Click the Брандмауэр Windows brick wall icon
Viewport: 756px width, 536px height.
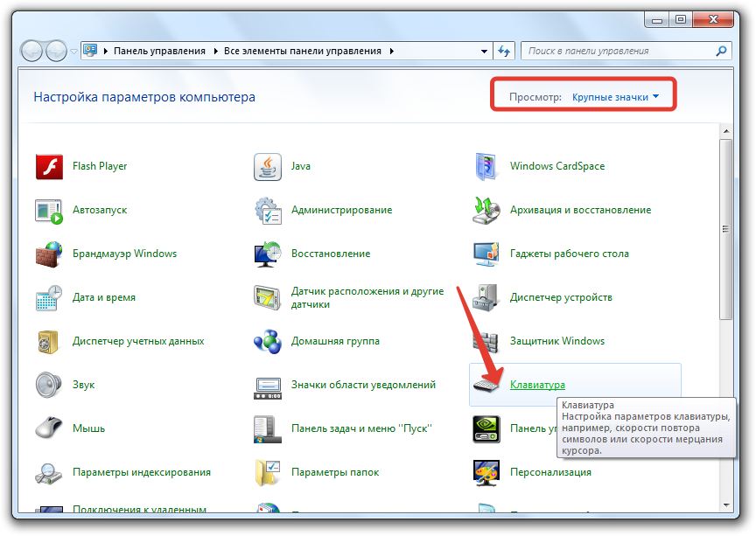click(x=49, y=254)
